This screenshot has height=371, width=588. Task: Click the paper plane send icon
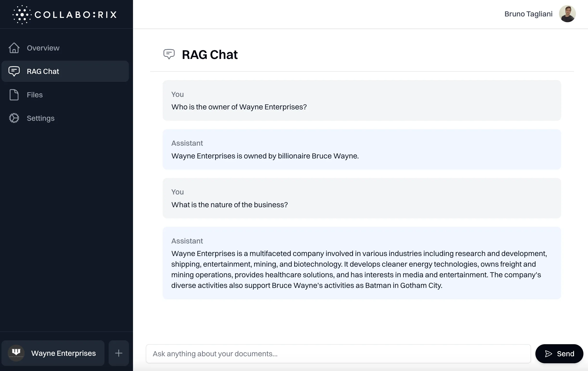coord(548,354)
